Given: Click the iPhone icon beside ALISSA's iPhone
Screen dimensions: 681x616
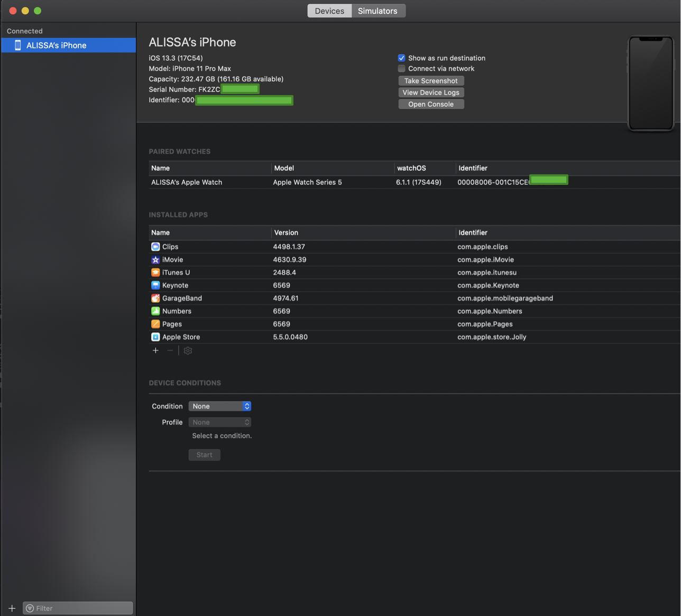Looking at the screenshot, I should coord(17,45).
